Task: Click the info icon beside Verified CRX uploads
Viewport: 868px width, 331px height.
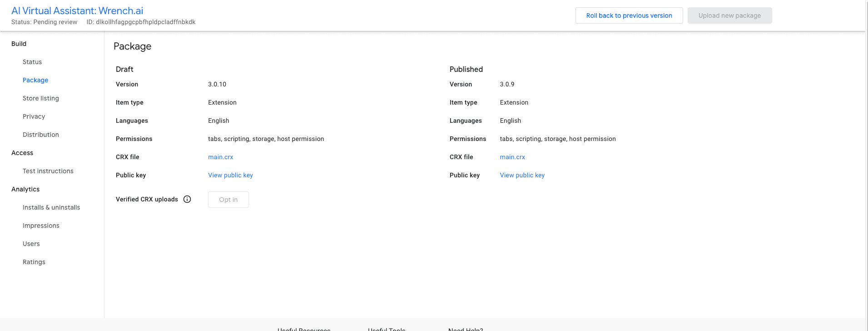Action: coord(187,199)
